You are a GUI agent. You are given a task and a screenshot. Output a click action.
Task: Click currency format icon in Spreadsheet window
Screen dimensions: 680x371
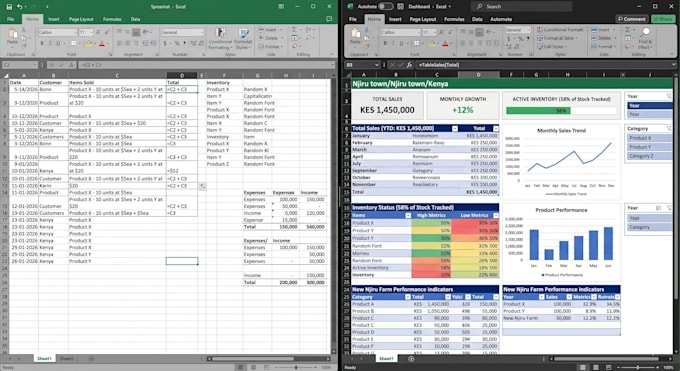point(165,43)
